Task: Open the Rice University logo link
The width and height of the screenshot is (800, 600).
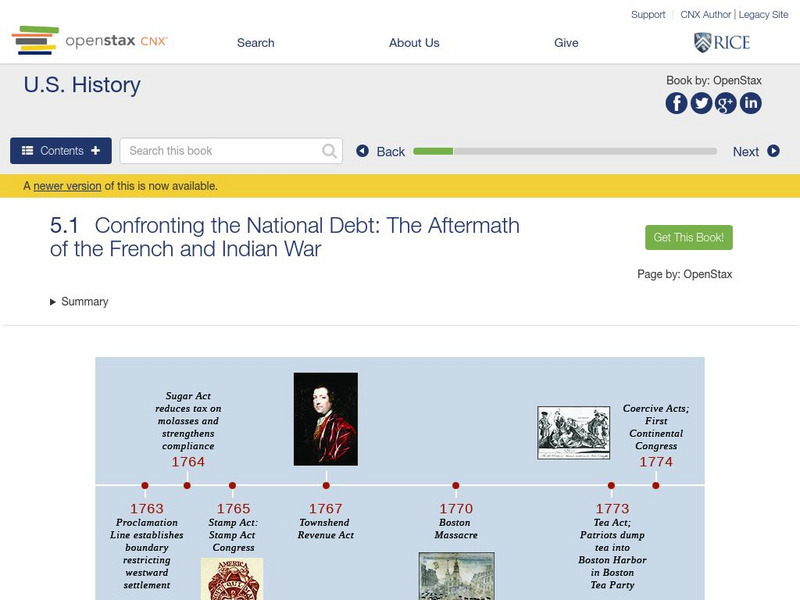Action: [x=721, y=42]
